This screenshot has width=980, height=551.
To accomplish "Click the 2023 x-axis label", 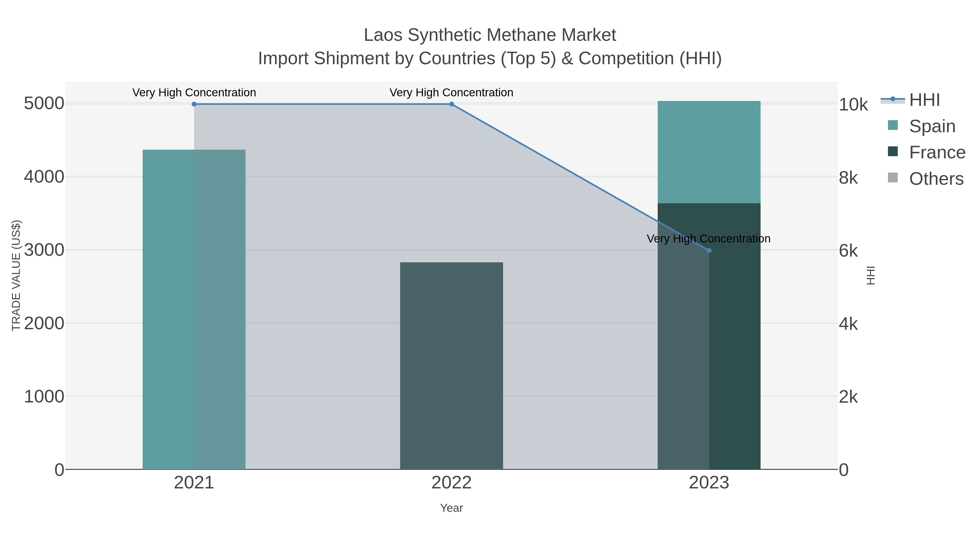I will click(x=709, y=483).
